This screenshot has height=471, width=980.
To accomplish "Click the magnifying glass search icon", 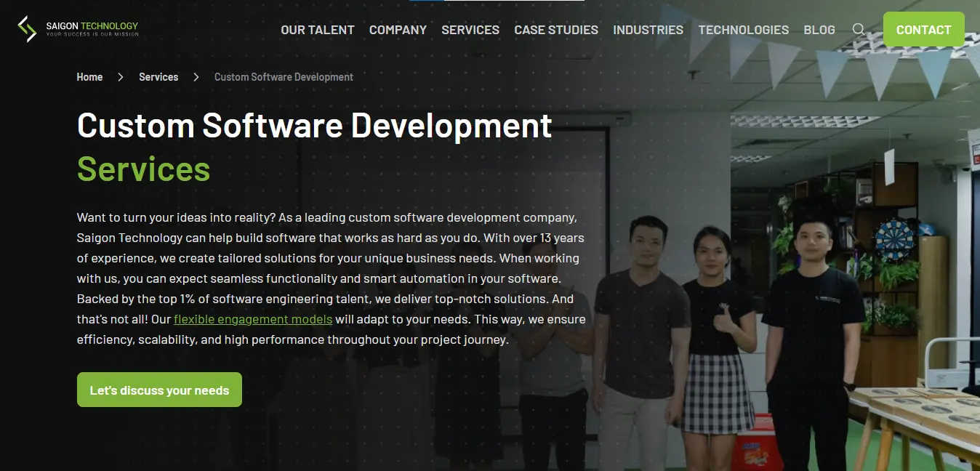I will click(x=859, y=30).
